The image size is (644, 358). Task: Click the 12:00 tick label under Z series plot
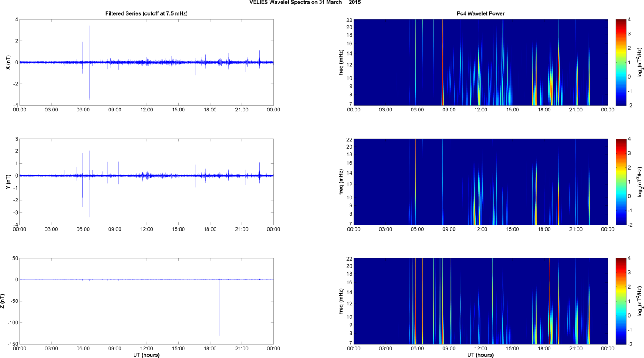(147, 349)
